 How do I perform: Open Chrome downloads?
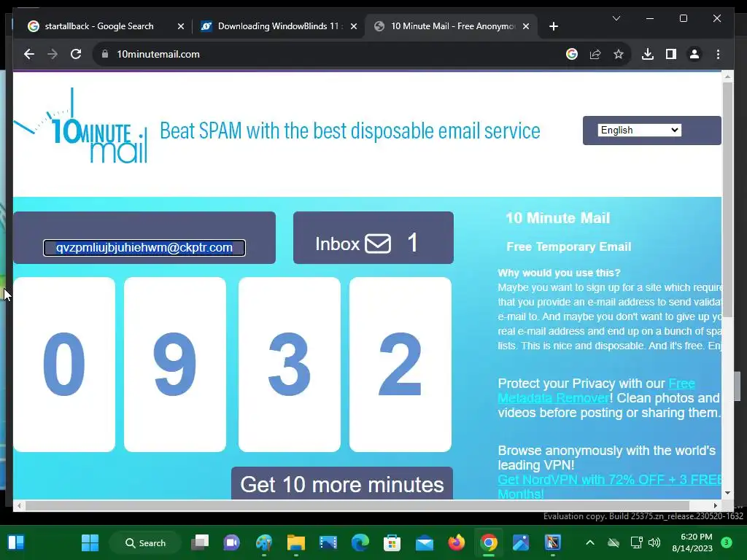coord(648,54)
